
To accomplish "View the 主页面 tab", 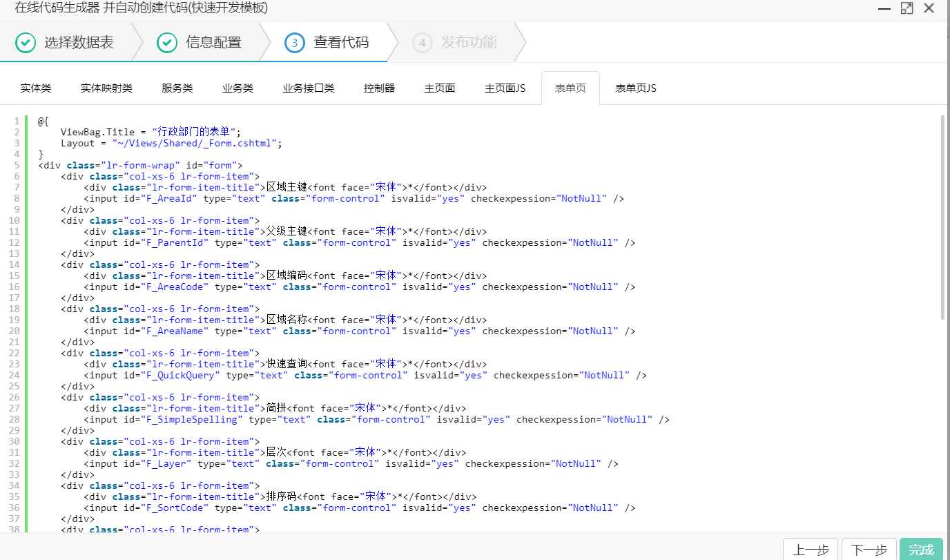I will [440, 88].
